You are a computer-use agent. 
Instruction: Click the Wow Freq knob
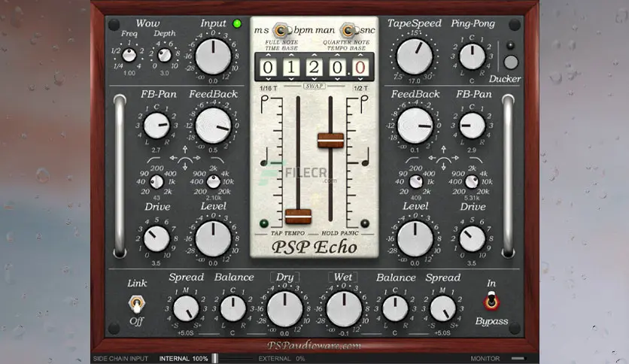click(129, 55)
